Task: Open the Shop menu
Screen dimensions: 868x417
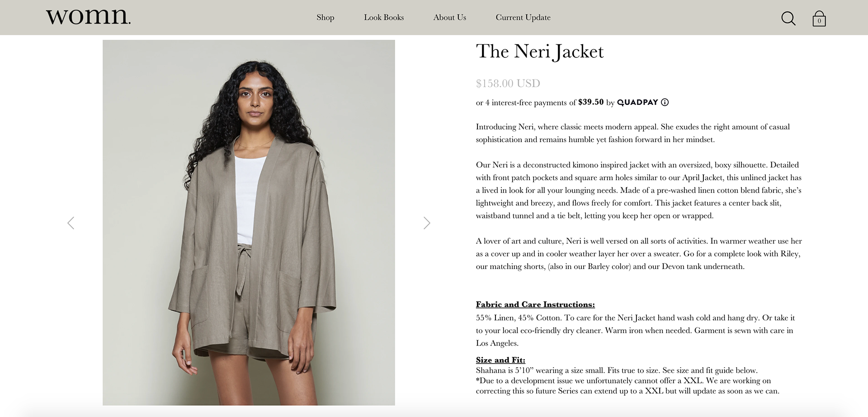Action: coord(325,17)
